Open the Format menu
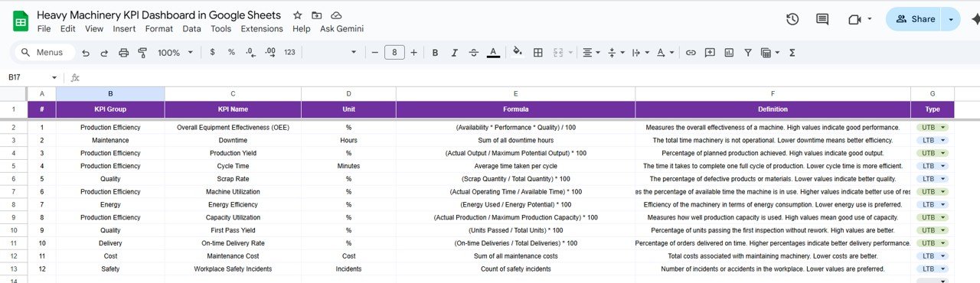The image size is (980, 283). 159,29
